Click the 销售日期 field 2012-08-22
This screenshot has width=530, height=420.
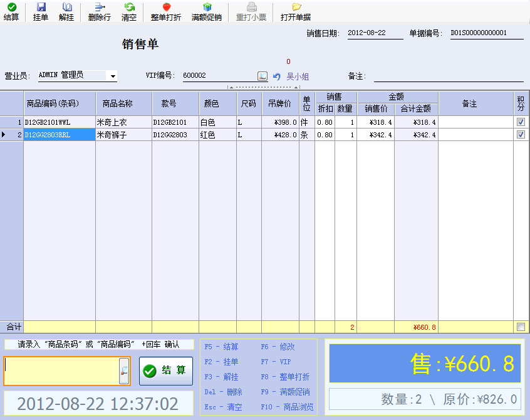tap(375, 33)
